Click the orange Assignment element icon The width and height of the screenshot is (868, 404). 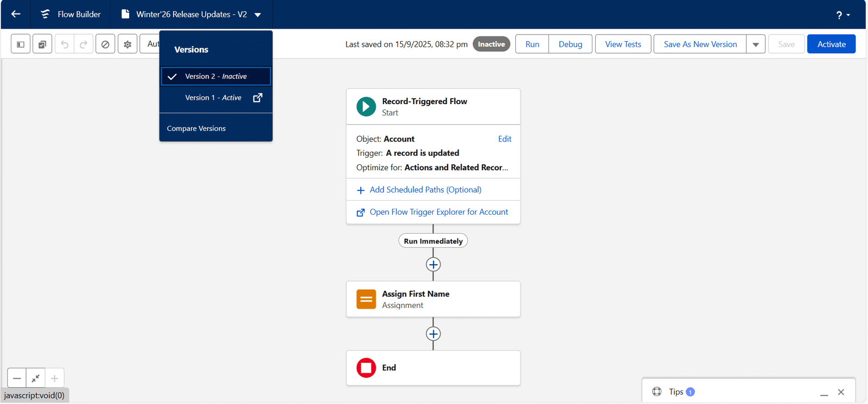tap(366, 299)
